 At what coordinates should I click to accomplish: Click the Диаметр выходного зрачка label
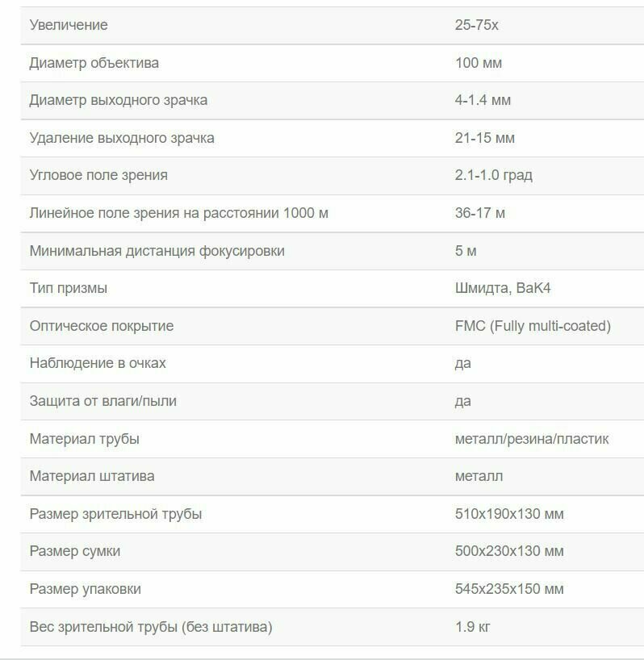[x=119, y=100]
